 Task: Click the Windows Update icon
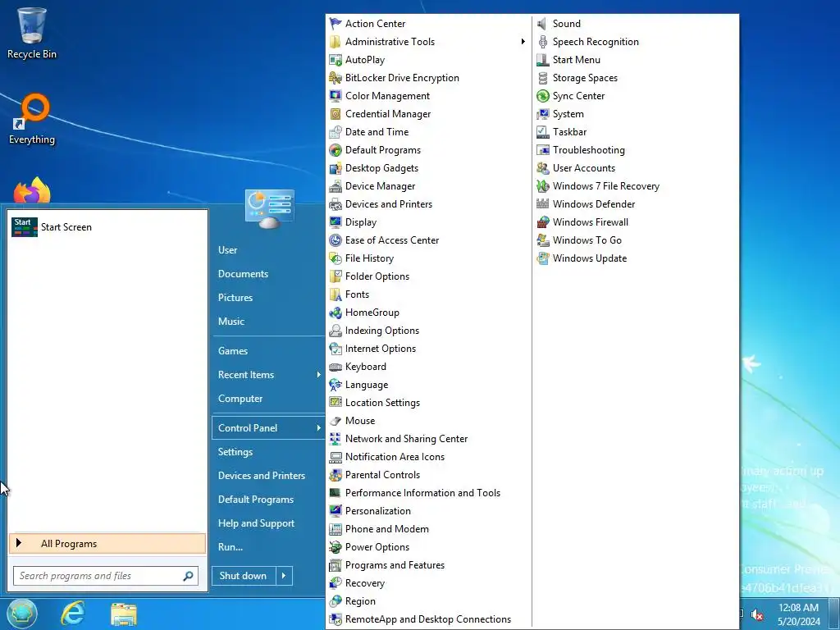click(543, 258)
